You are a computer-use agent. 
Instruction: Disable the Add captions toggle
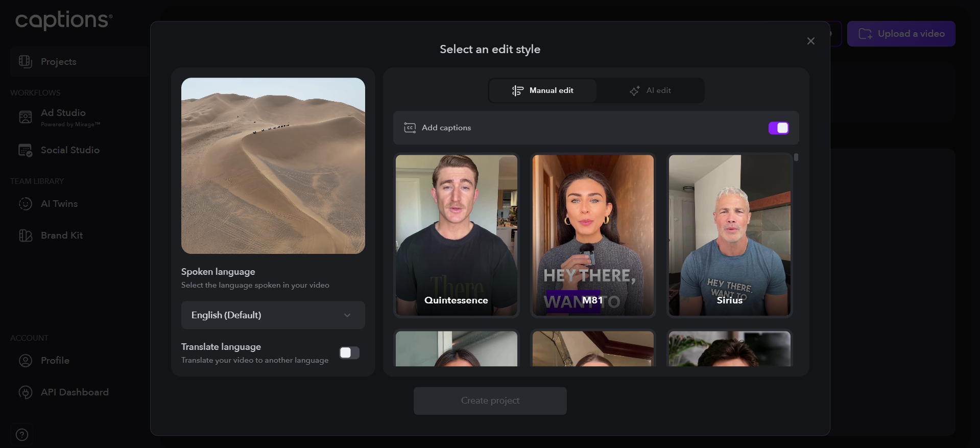point(778,128)
